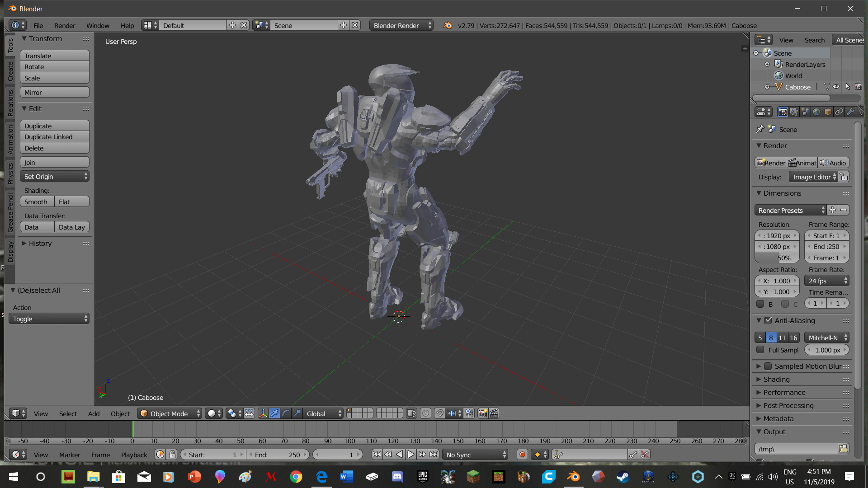Enable the Full Sample checkbox
This screenshot has height=488, width=868.
[x=760, y=350]
